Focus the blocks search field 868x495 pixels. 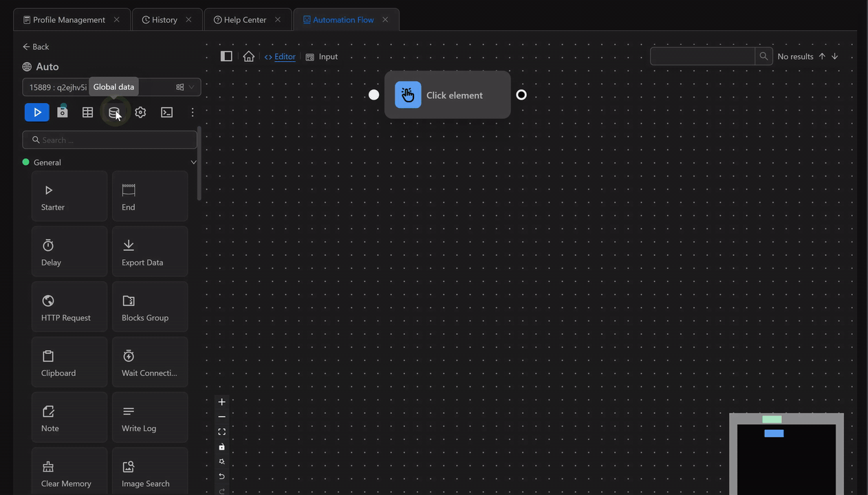(109, 140)
